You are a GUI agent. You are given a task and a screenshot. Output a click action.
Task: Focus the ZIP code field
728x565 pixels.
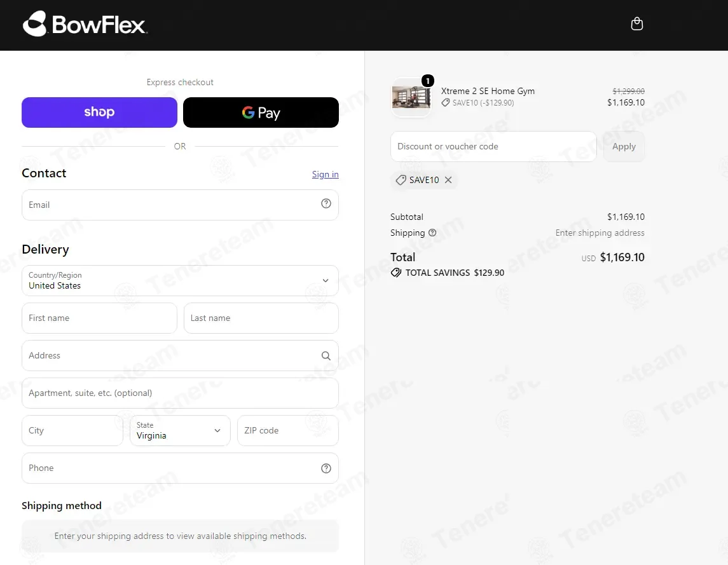pos(288,430)
